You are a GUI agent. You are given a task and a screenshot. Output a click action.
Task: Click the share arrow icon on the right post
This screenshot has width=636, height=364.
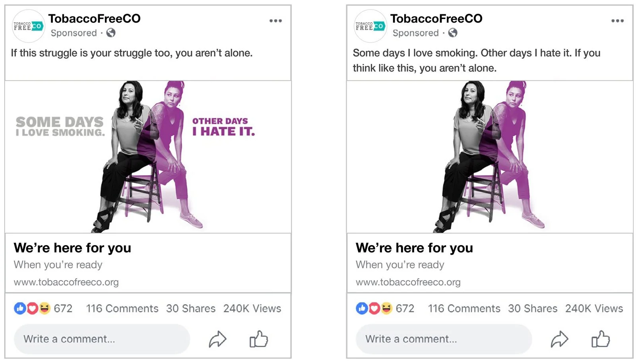[560, 339]
